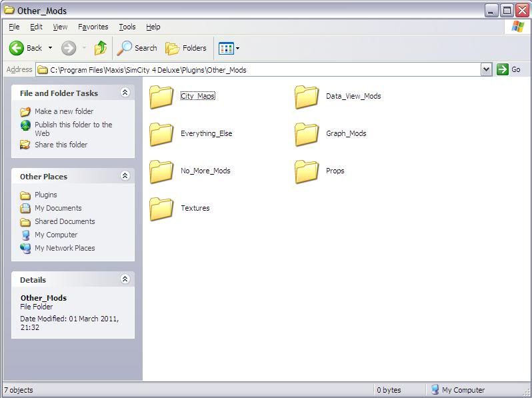Minimize the Other_Mods window

(x=491, y=11)
